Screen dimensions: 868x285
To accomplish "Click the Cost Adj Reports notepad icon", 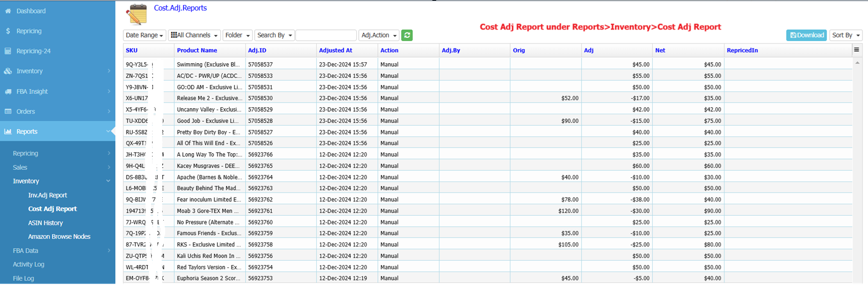I will [x=136, y=14].
